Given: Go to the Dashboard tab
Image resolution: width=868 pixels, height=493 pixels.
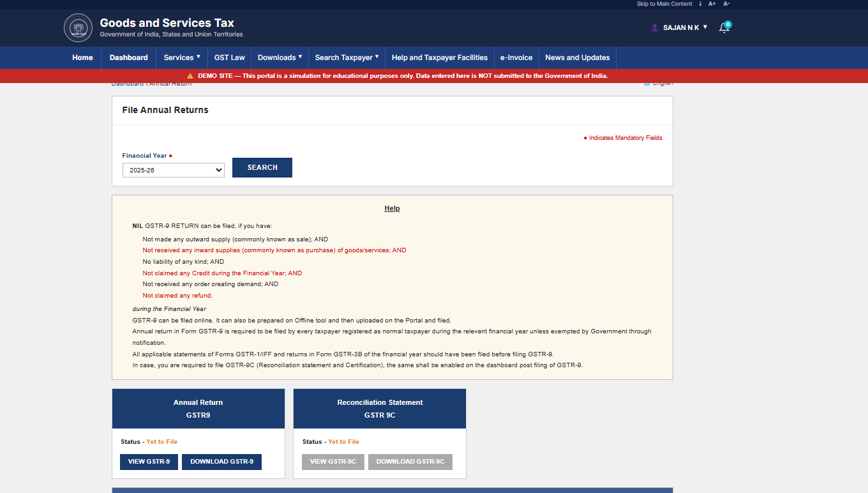Looking at the screenshot, I should [x=128, y=57].
